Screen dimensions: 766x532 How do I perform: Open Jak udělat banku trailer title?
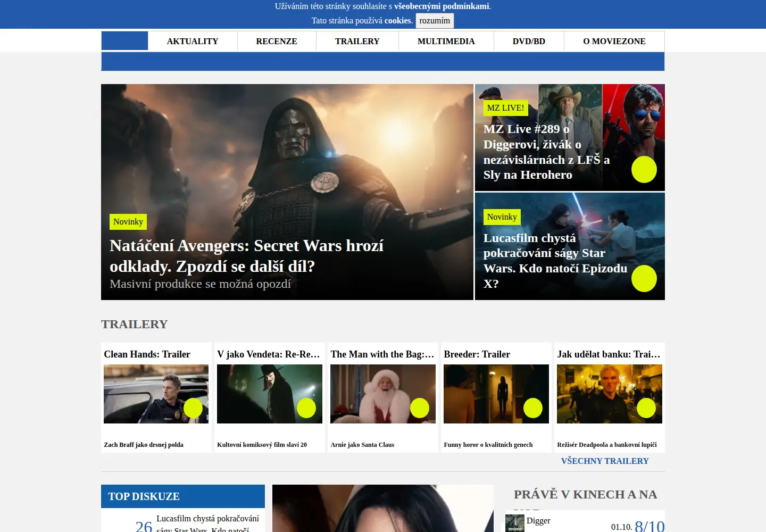point(609,354)
